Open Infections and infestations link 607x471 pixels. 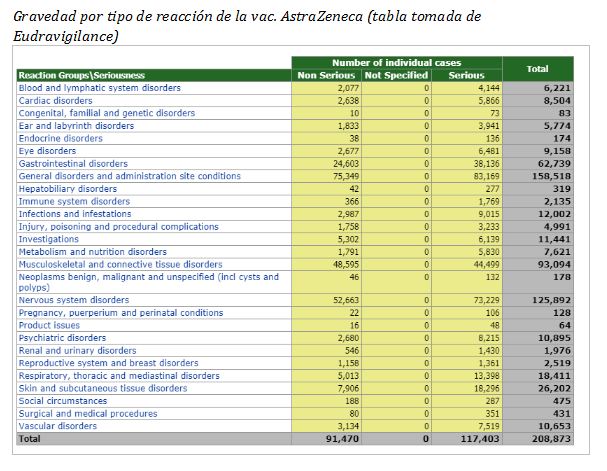75,214
